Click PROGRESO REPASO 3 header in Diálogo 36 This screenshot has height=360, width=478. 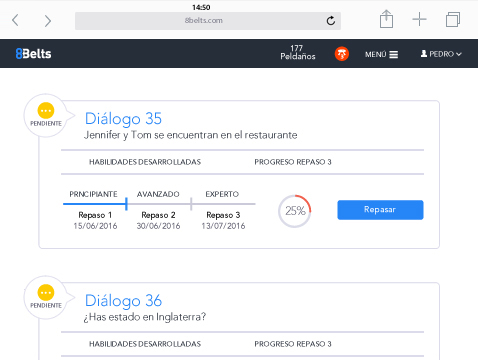tap(293, 344)
